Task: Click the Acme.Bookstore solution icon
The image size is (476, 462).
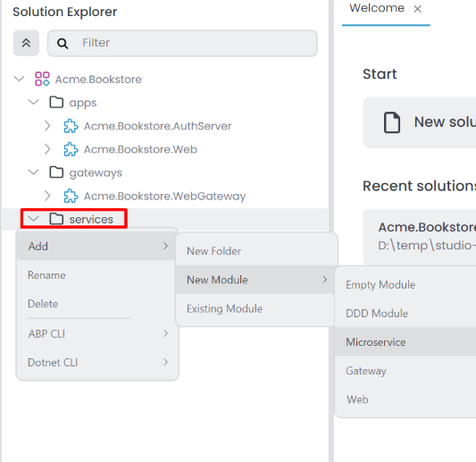Action: tap(42, 79)
